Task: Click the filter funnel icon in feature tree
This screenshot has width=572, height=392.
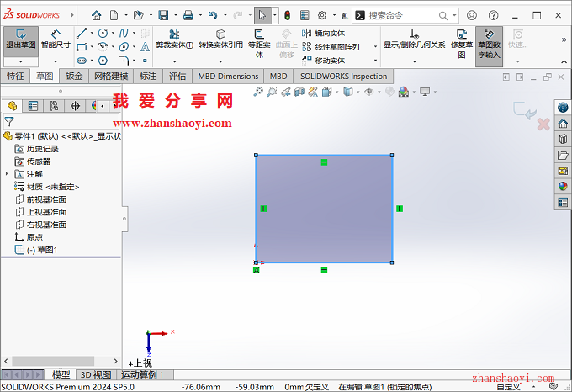Action: click(9, 121)
